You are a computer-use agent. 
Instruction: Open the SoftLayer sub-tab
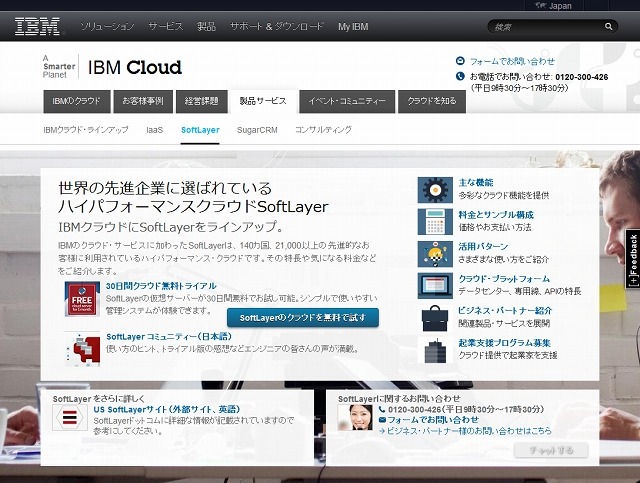[200, 130]
